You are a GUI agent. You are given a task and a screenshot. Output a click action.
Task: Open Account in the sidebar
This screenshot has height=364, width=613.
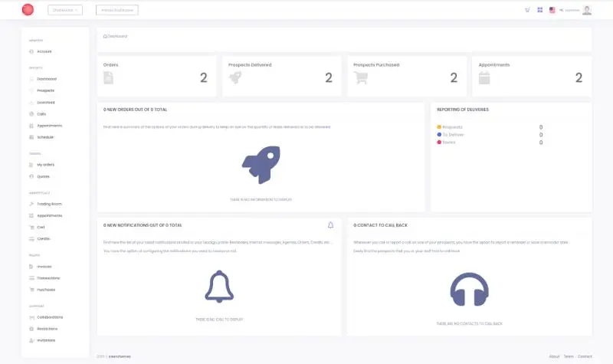click(x=44, y=51)
